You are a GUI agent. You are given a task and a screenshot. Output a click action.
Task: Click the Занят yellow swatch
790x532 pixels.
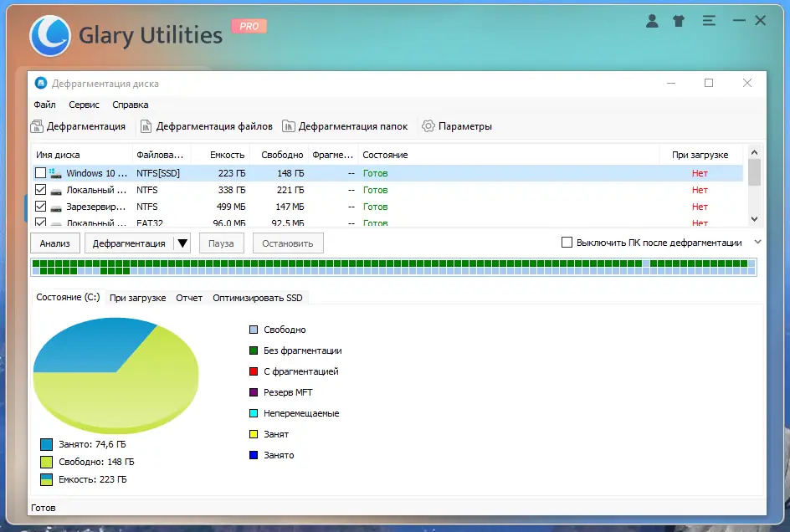(x=254, y=434)
